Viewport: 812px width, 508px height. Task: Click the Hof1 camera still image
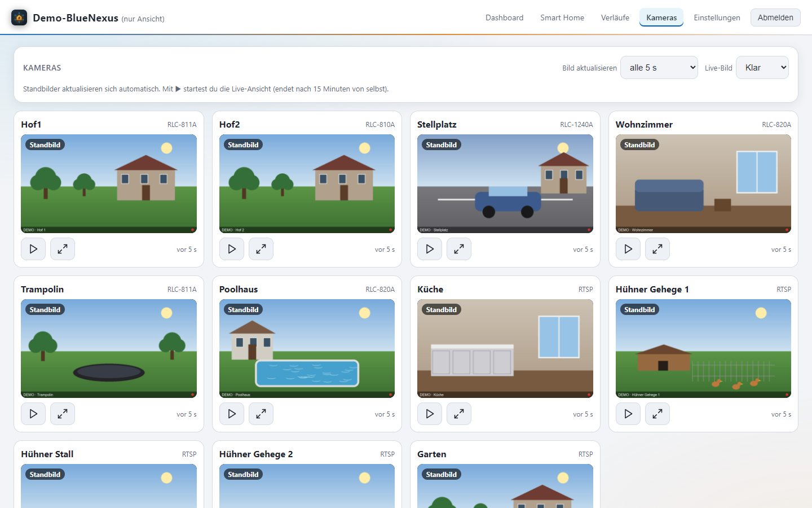click(109, 183)
